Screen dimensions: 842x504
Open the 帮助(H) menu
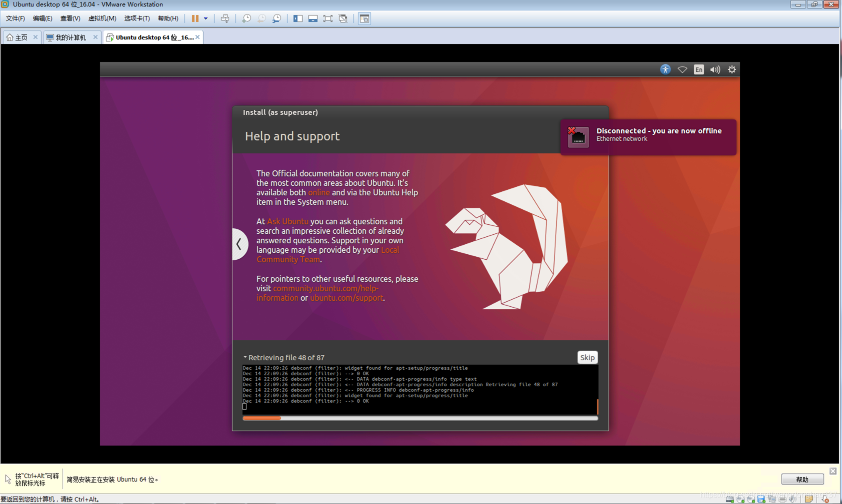pos(168,18)
